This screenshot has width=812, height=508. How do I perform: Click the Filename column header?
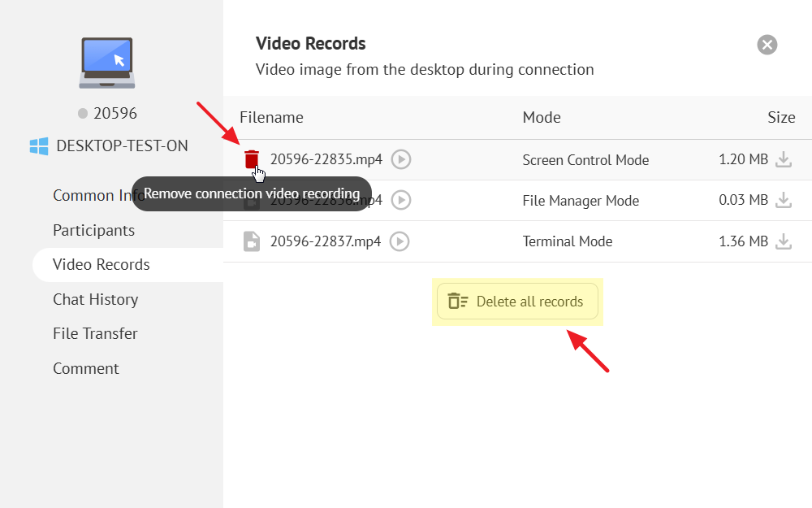[271, 117]
